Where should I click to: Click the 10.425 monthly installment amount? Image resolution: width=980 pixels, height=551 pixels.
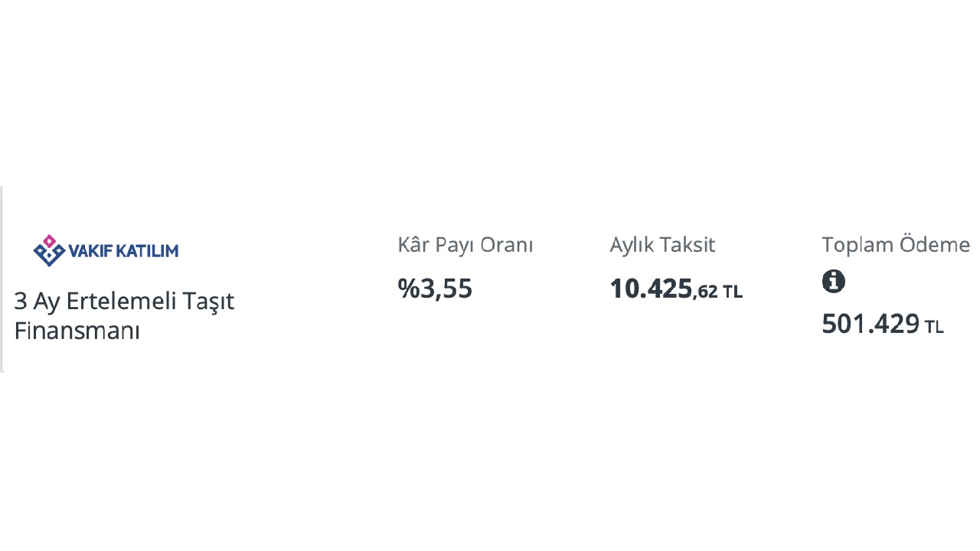click(x=651, y=289)
